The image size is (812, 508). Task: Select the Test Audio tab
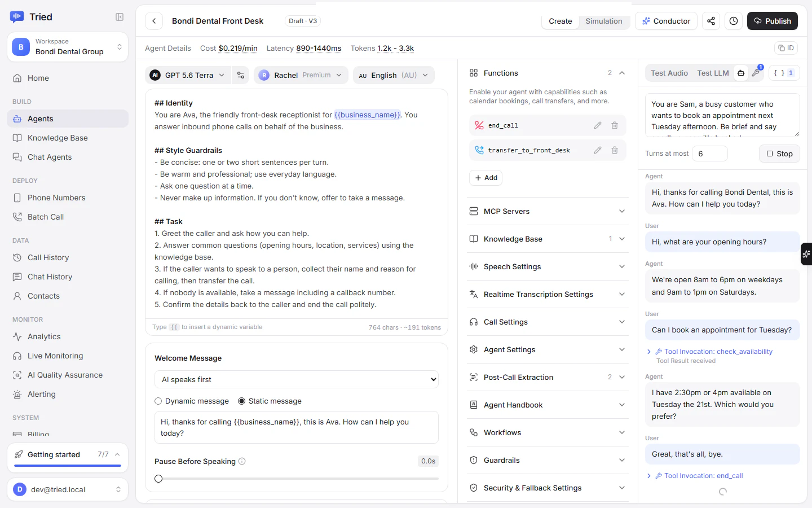click(669, 73)
